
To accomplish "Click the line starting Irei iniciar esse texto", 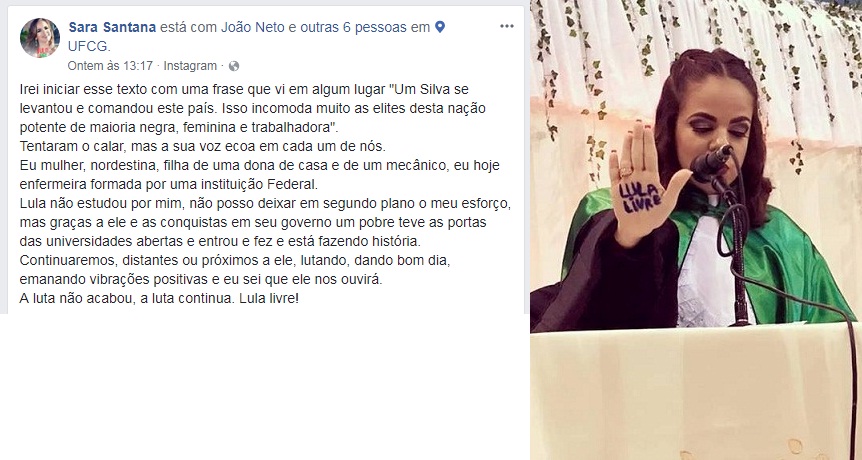I will tap(244, 89).
